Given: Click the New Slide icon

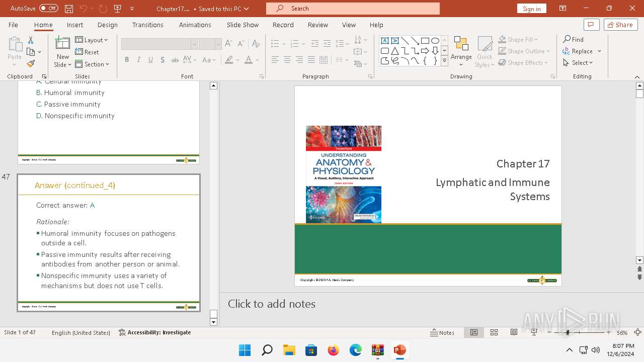Looking at the screenshot, I should pyautogui.click(x=62, y=44).
